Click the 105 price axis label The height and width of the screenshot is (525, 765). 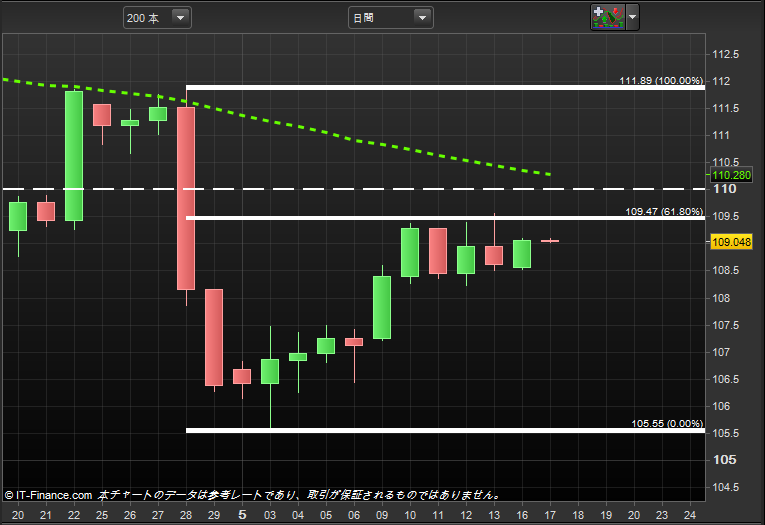tap(725, 460)
